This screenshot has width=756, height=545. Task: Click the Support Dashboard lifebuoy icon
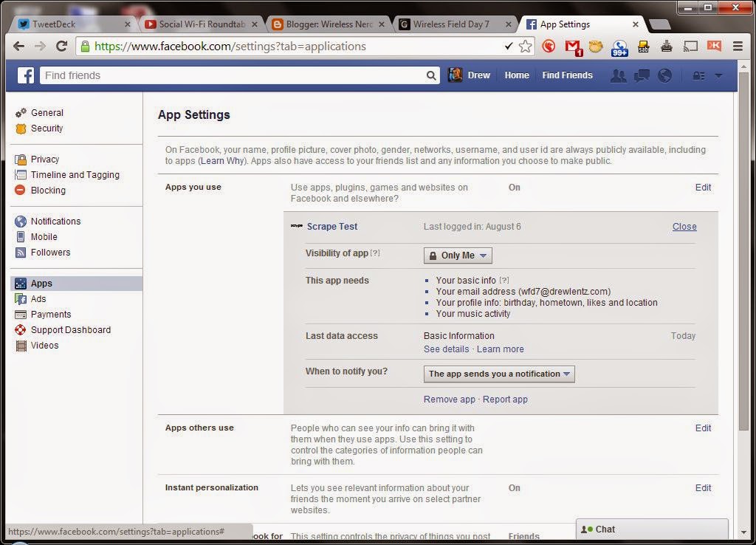pos(20,330)
